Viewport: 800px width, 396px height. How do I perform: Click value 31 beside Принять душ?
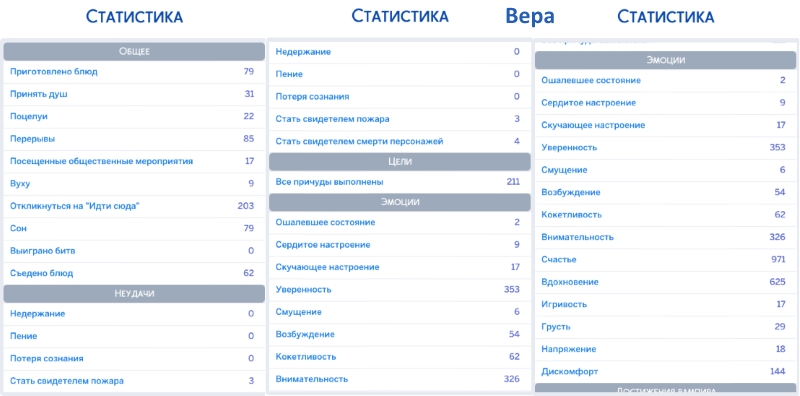click(x=249, y=94)
